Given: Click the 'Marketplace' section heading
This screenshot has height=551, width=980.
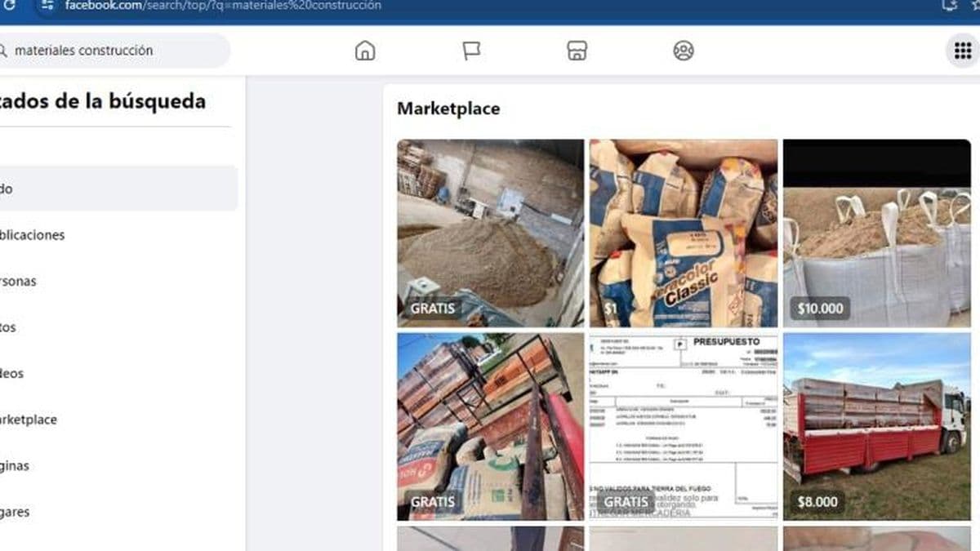Looking at the screenshot, I should tap(448, 109).
